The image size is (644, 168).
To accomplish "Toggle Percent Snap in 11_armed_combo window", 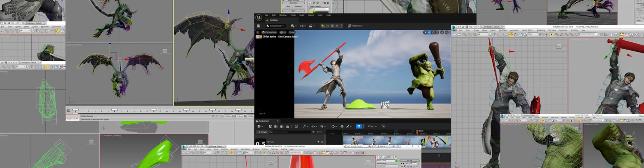I will tap(567, 35).
